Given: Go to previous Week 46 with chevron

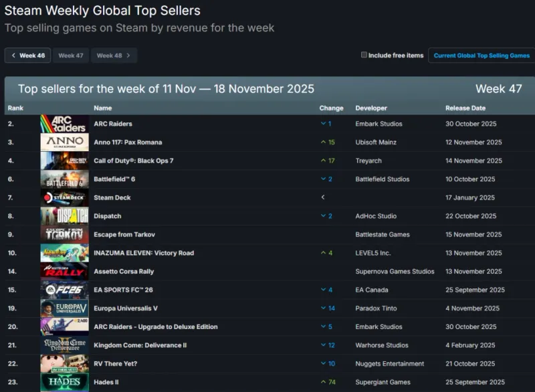Looking at the screenshot, I should point(28,56).
